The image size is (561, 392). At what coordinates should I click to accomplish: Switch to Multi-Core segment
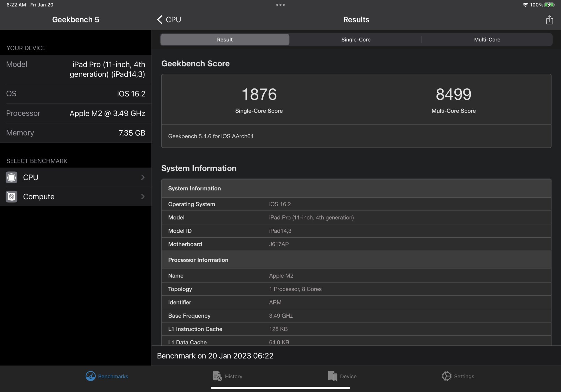pos(487,40)
